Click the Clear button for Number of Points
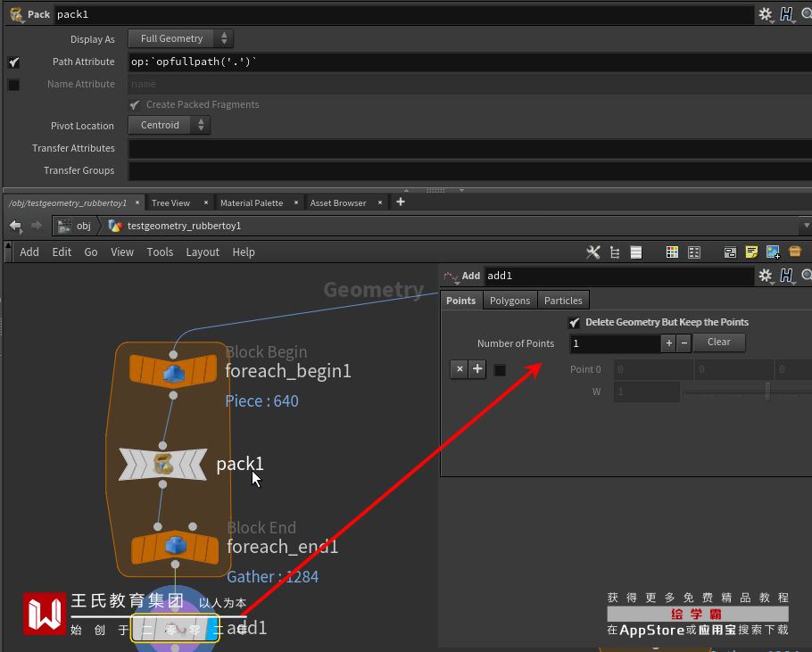Screen dimensions: 812x652 (x=719, y=342)
